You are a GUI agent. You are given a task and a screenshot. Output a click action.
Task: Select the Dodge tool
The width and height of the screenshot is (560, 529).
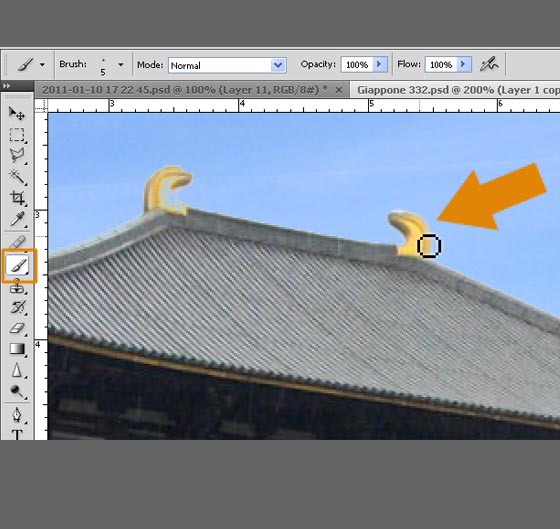click(17, 391)
